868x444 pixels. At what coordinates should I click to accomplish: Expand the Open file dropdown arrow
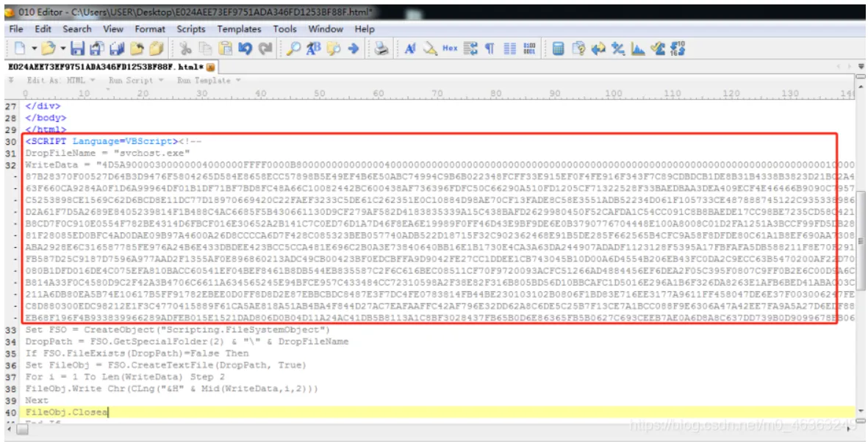click(x=62, y=49)
